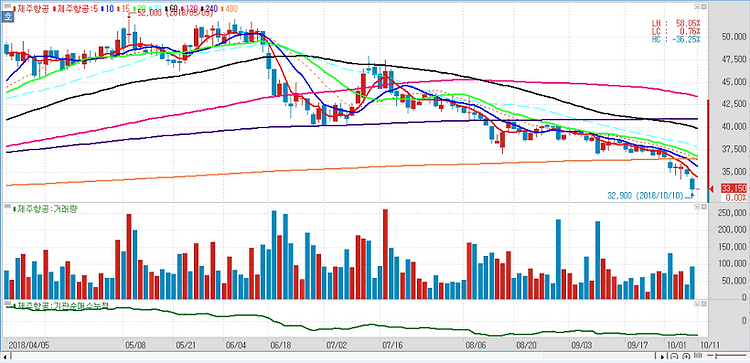Click the 07/16 date axis label

393,344
